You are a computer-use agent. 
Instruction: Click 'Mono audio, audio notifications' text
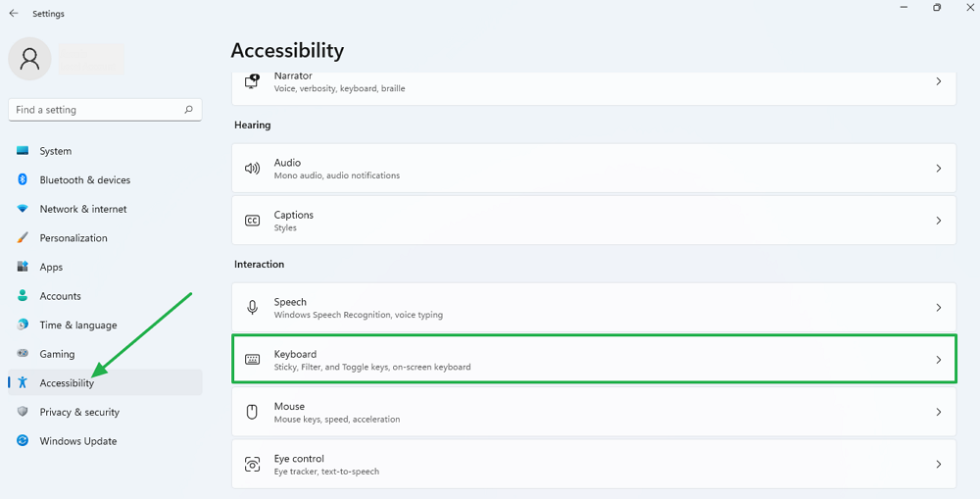[x=337, y=175]
